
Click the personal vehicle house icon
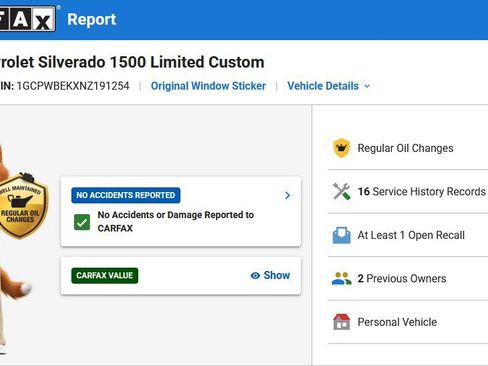(342, 322)
